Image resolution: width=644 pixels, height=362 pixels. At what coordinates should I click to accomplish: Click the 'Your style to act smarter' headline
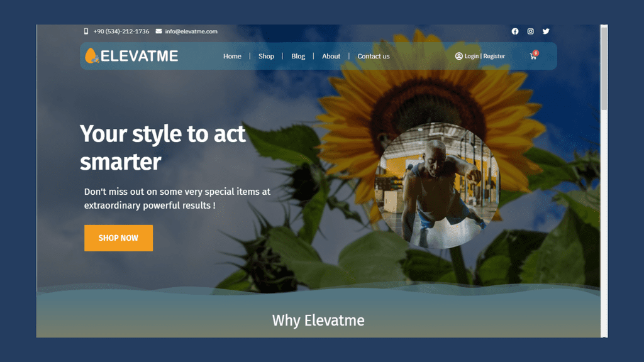tap(163, 147)
